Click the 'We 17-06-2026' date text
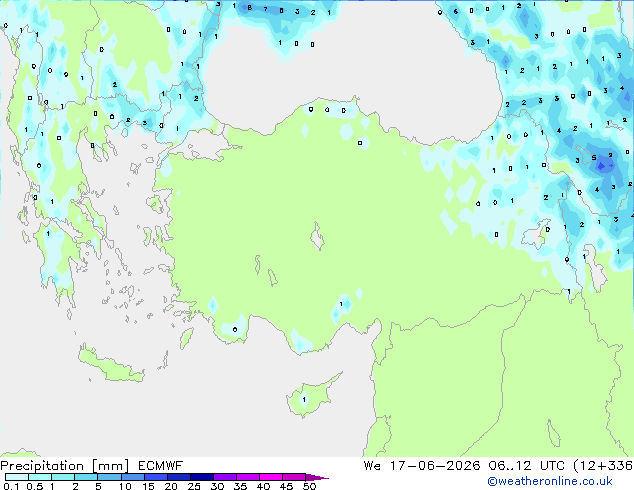This screenshot has width=634, height=490. coord(422,466)
